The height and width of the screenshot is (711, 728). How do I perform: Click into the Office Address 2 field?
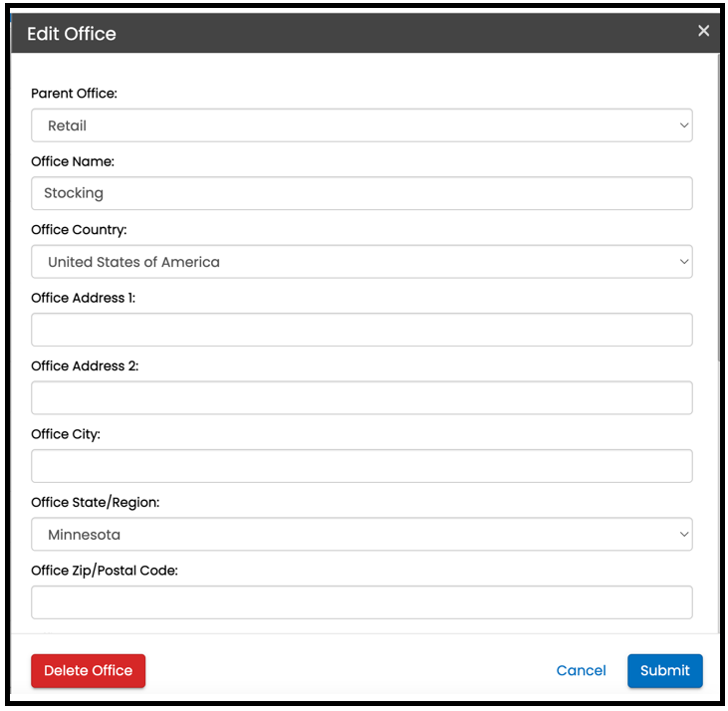click(x=362, y=397)
